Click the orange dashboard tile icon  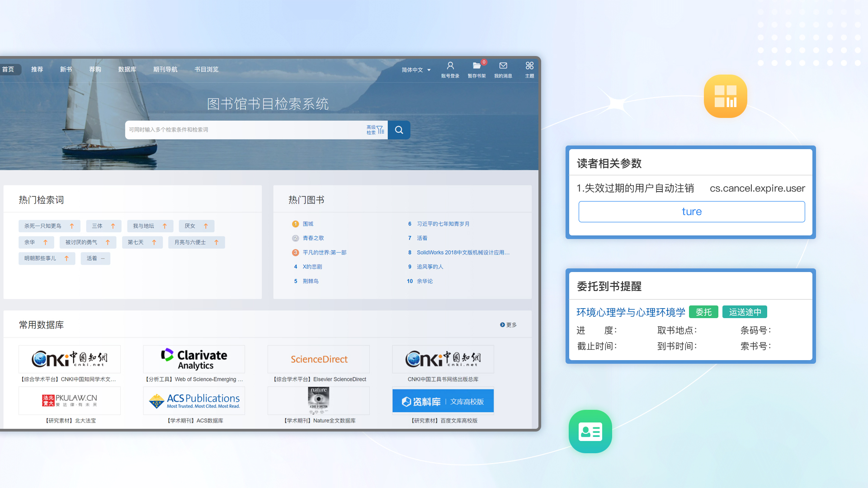coord(725,96)
